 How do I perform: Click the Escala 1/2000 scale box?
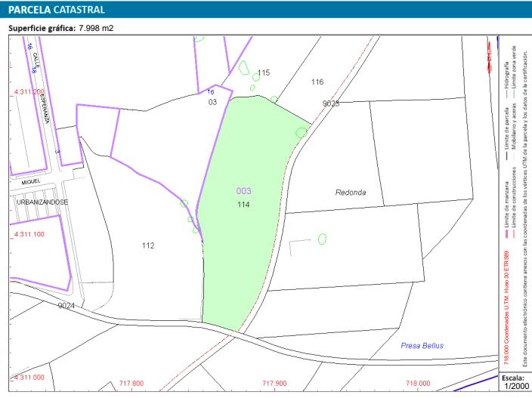(513, 381)
